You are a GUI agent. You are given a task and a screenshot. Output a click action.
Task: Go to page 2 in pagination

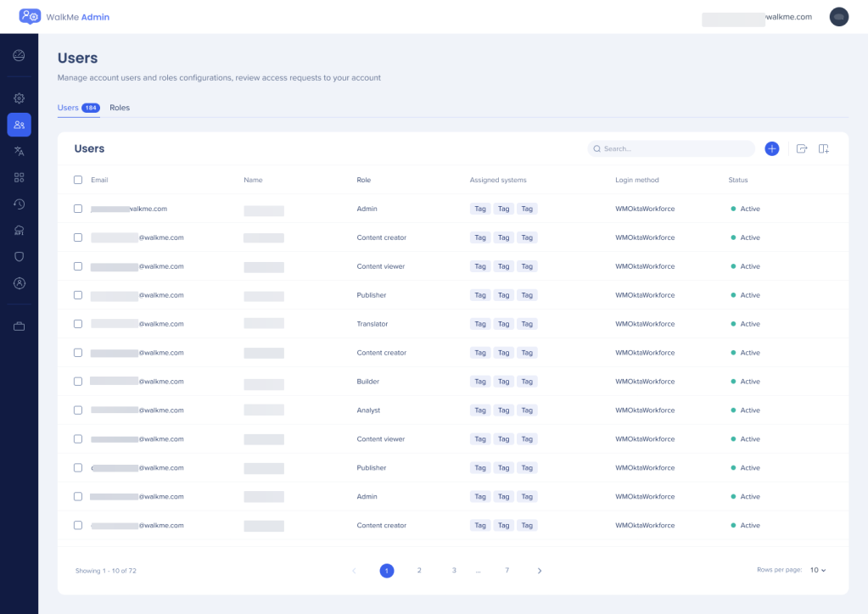[x=419, y=571]
